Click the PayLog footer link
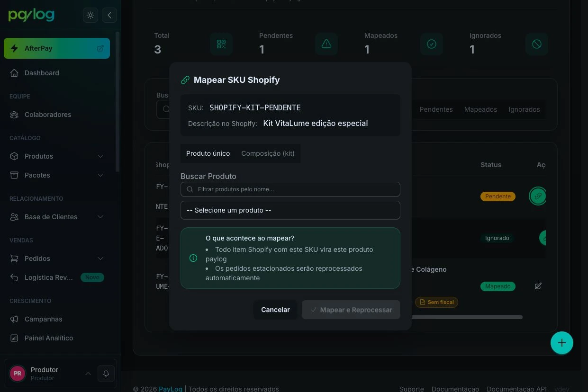This screenshot has height=392, width=588. pyautogui.click(x=171, y=389)
